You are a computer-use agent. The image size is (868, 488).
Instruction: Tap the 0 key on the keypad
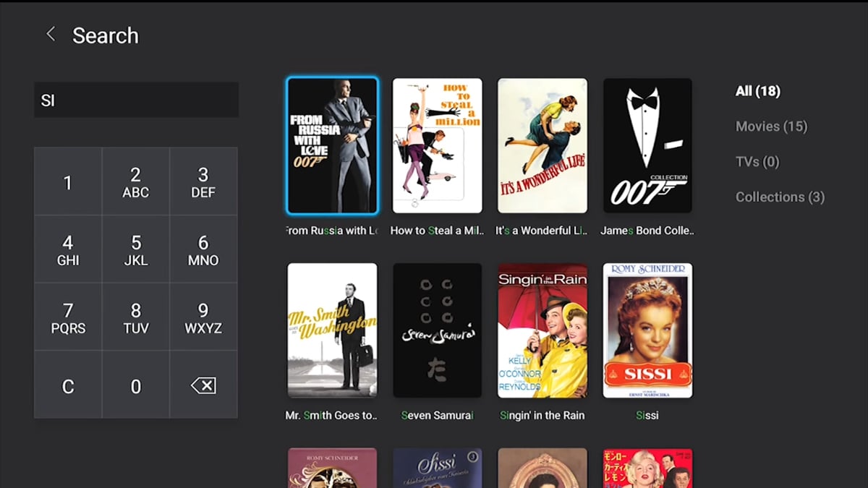click(135, 385)
